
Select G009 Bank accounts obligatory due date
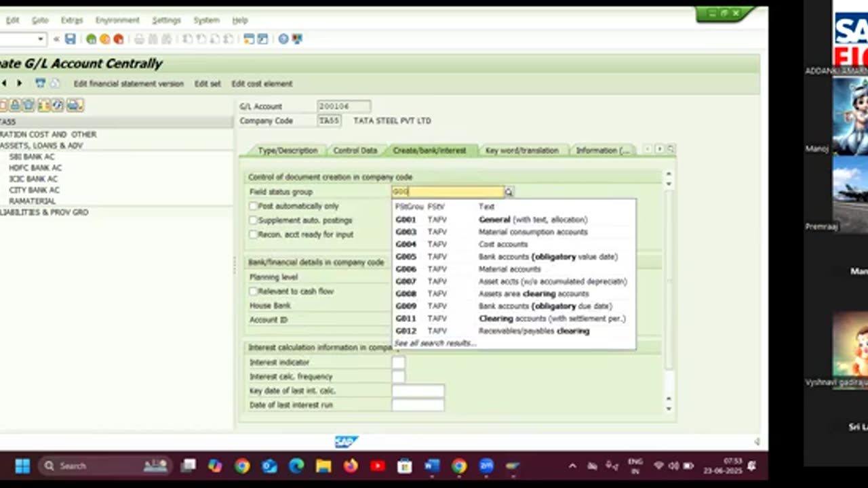(x=514, y=306)
